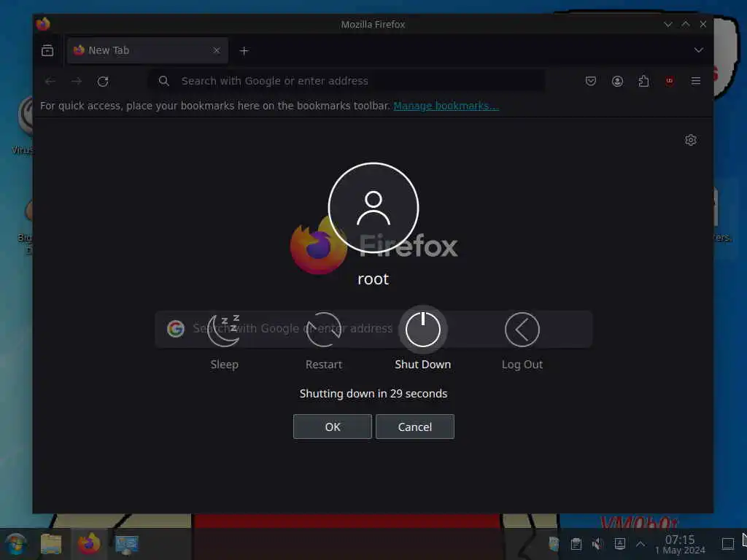
Task: Open the keyboard layout tray icon
Action: click(x=620, y=544)
